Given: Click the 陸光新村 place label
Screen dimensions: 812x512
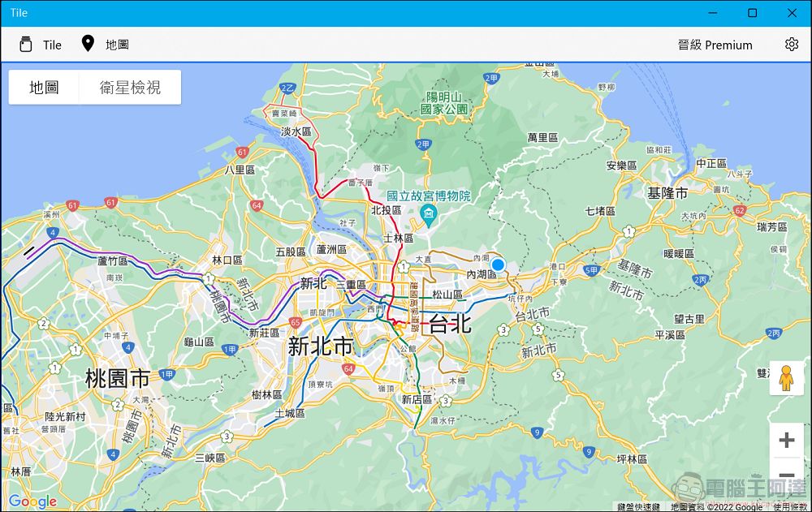Looking at the screenshot, I should 65,417.
